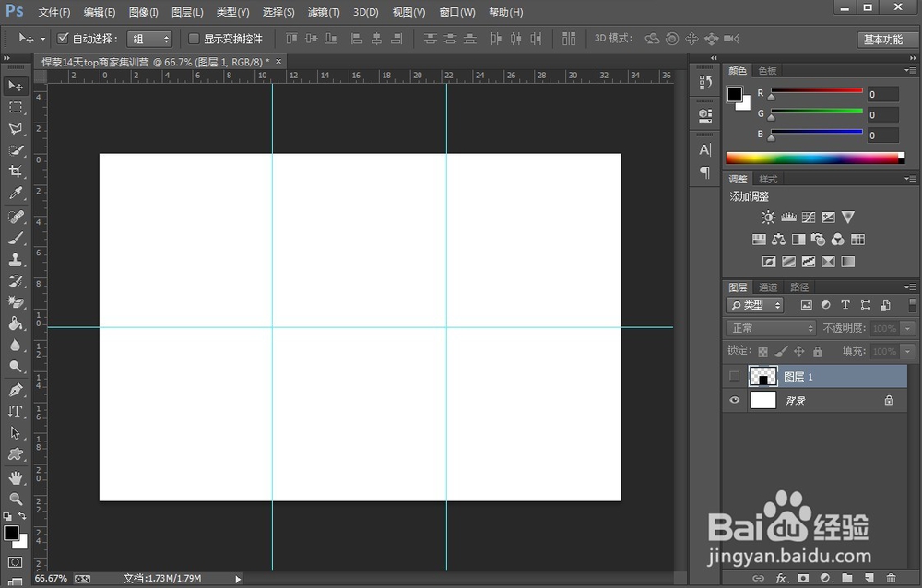Open Color panel flyout menu
Image resolution: width=922 pixels, height=588 pixels.
910,70
